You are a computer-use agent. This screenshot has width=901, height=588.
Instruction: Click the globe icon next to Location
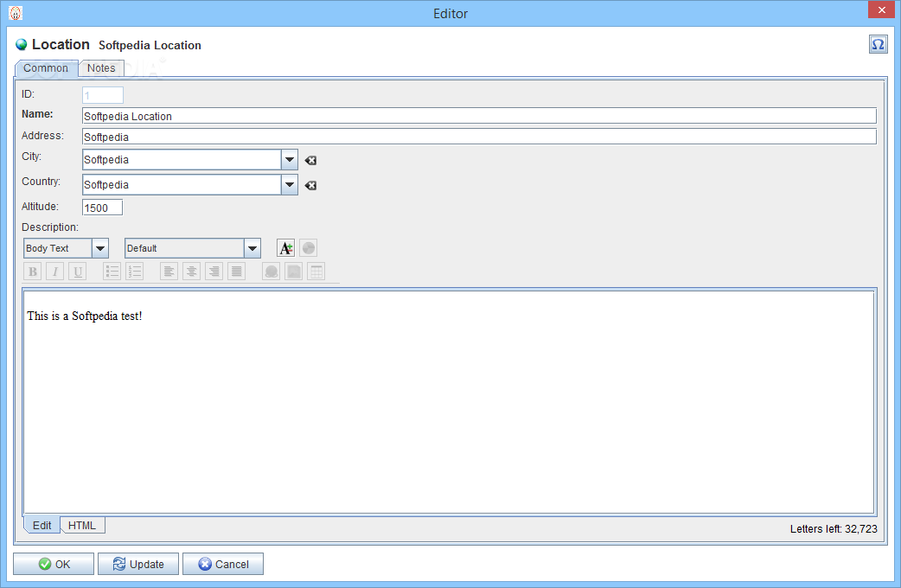click(x=22, y=44)
